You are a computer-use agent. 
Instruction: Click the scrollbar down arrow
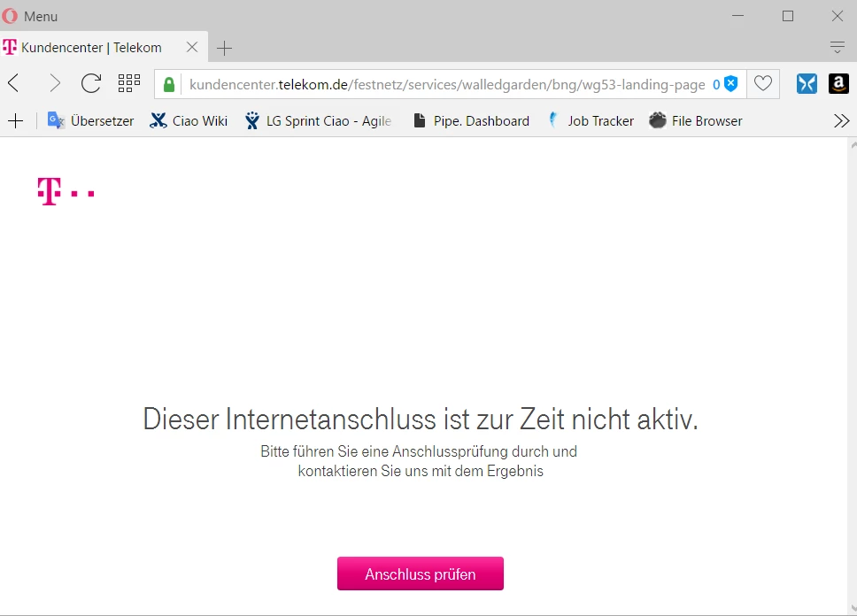click(853, 608)
